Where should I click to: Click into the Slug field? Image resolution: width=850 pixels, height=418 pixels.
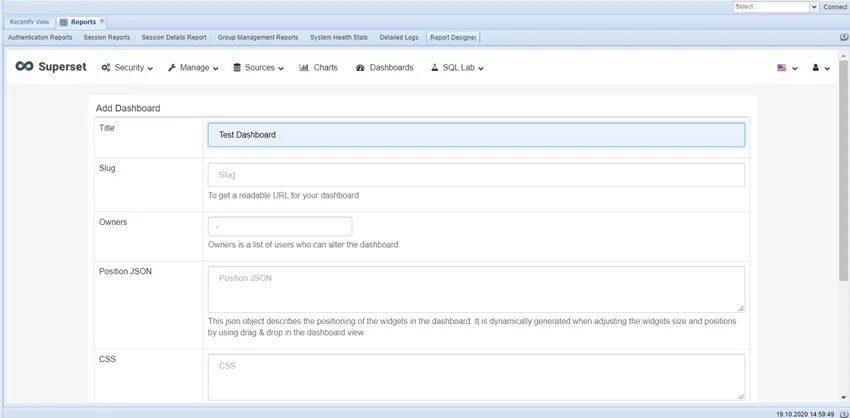(x=476, y=175)
